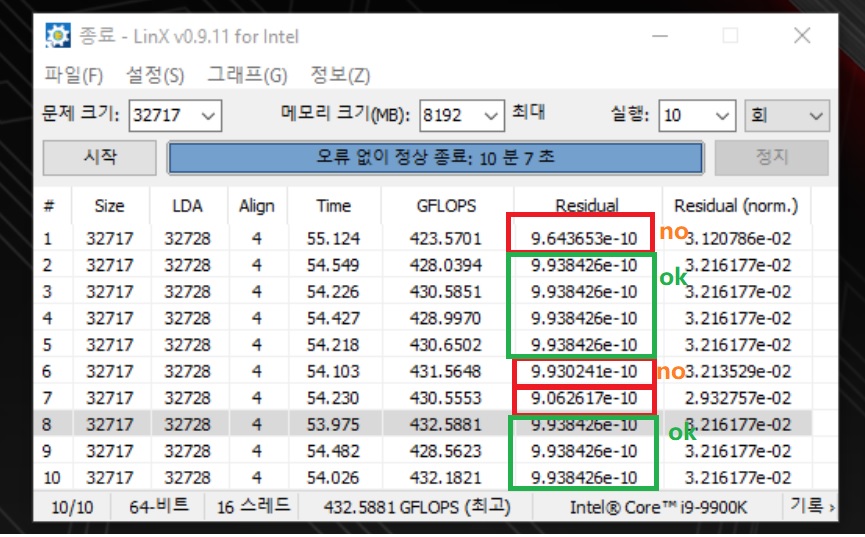
Task: Click residual value 9.643653e-10
Action: pos(584,238)
